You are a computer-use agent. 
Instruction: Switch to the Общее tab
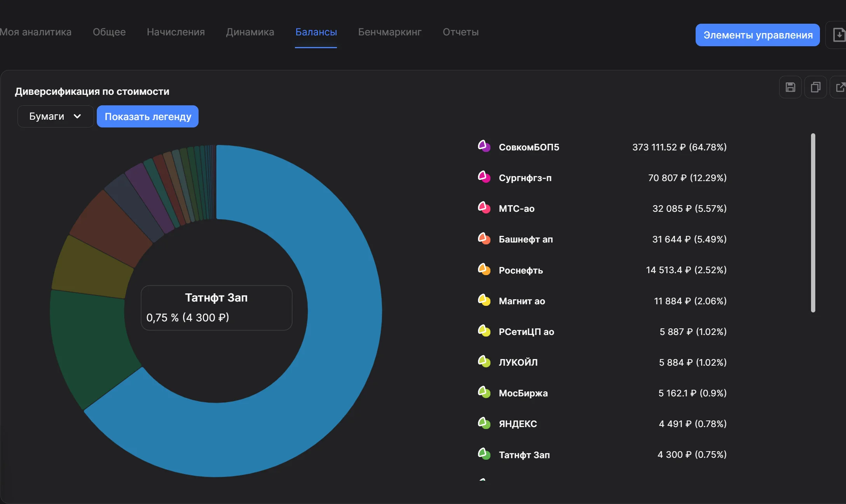(109, 32)
